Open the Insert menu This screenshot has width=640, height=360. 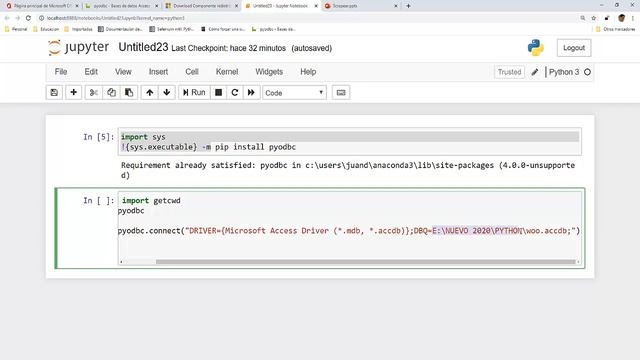coord(158,72)
